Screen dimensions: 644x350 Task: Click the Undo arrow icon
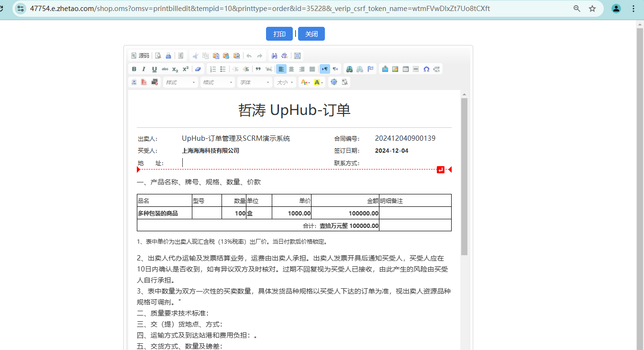click(249, 56)
